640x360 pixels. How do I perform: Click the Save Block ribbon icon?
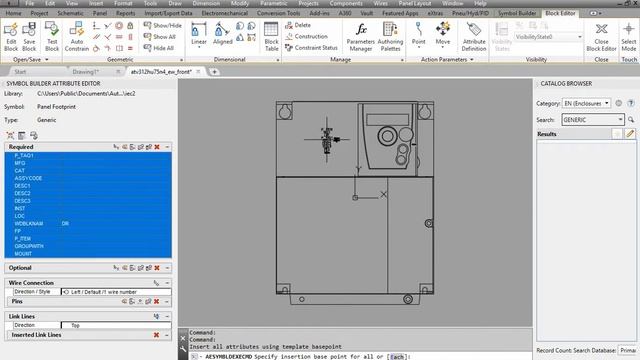coord(29,37)
